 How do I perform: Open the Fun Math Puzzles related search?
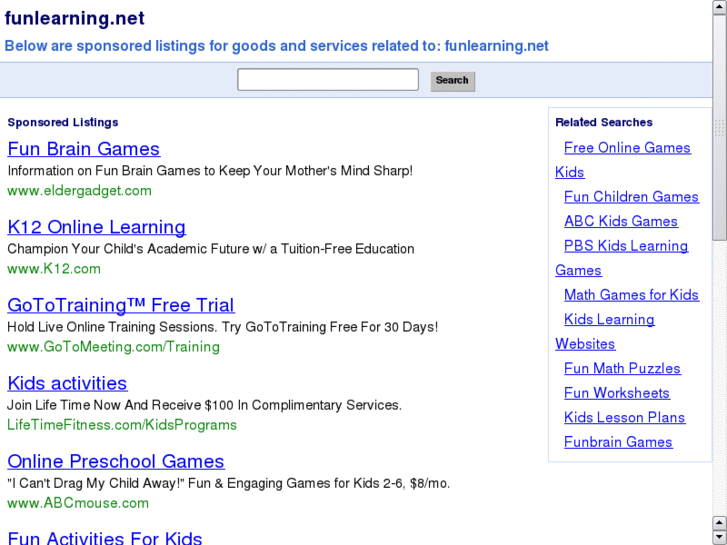[622, 369]
